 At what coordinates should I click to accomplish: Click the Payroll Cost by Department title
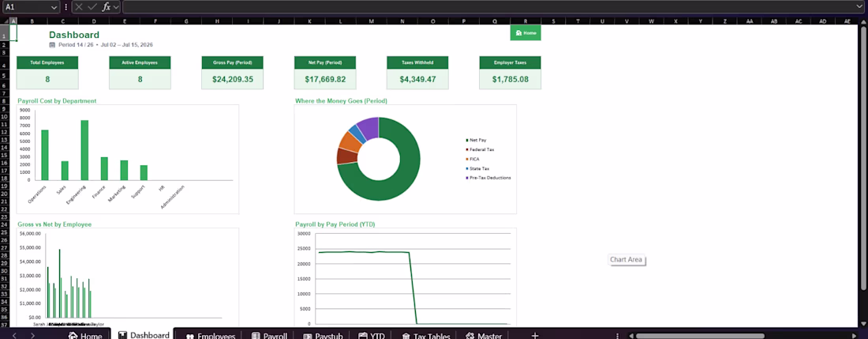pos(57,101)
